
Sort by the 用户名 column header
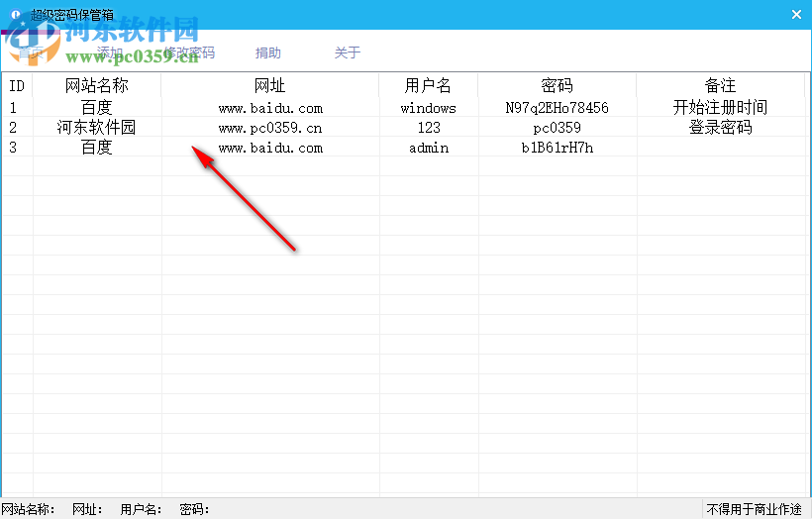(428, 85)
